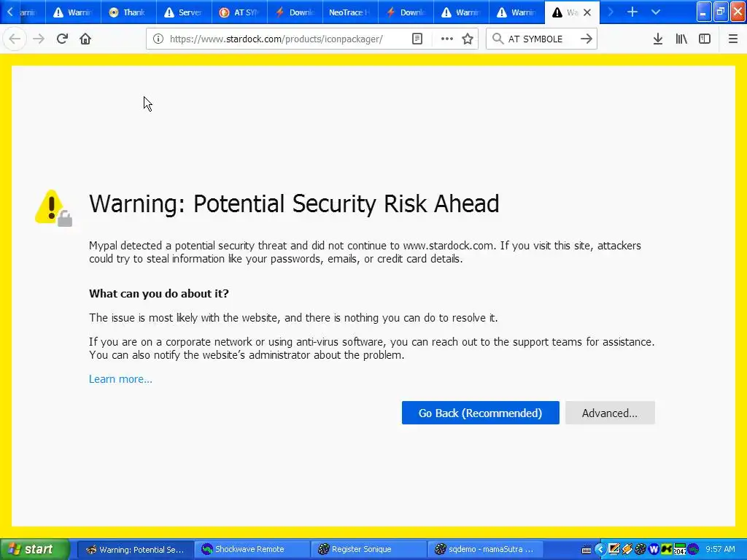Click the blue W tray icon
This screenshot has width=747, height=560.
(x=654, y=550)
